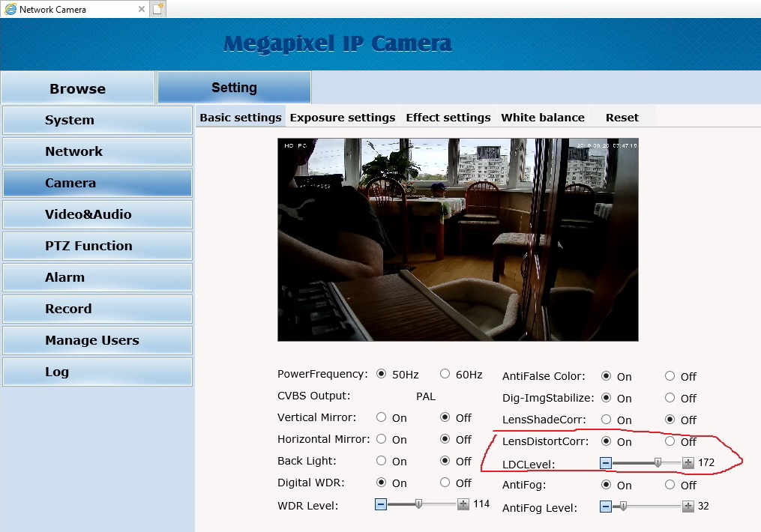Select 60Hz power frequency
Viewport: 761px width, 532px height.
445,374
